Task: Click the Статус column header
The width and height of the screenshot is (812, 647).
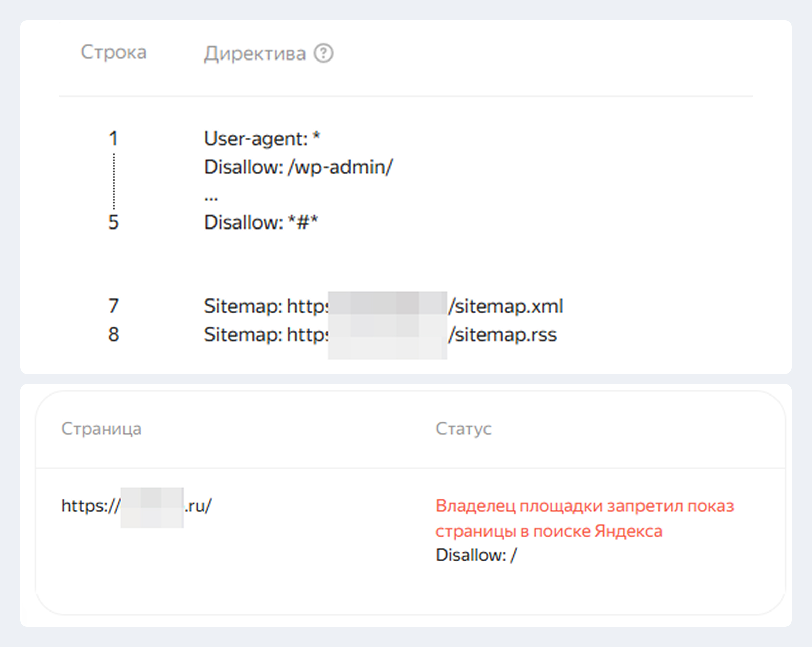Action: tap(463, 428)
